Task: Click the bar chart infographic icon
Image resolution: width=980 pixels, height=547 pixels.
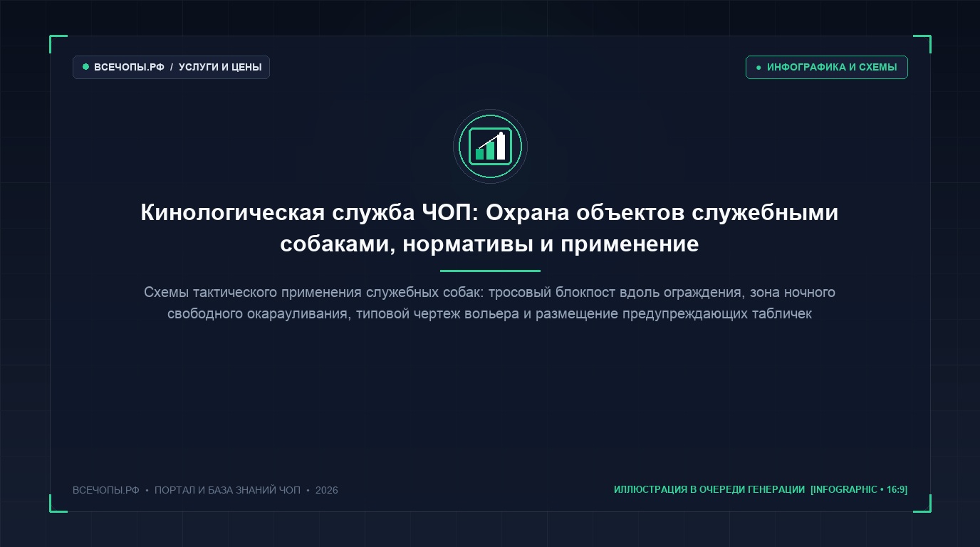Action: (x=490, y=146)
